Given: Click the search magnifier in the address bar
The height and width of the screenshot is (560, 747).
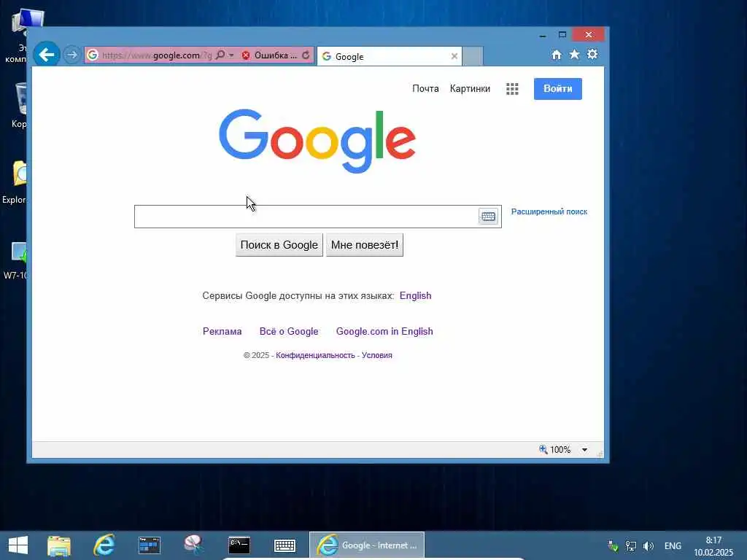Looking at the screenshot, I should (x=220, y=55).
